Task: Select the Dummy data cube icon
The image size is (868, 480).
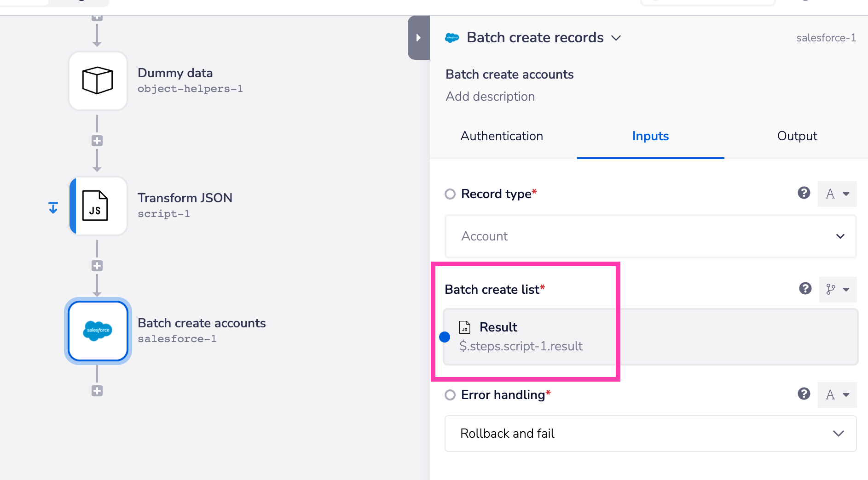Action: pyautogui.click(x=98, y=80)
